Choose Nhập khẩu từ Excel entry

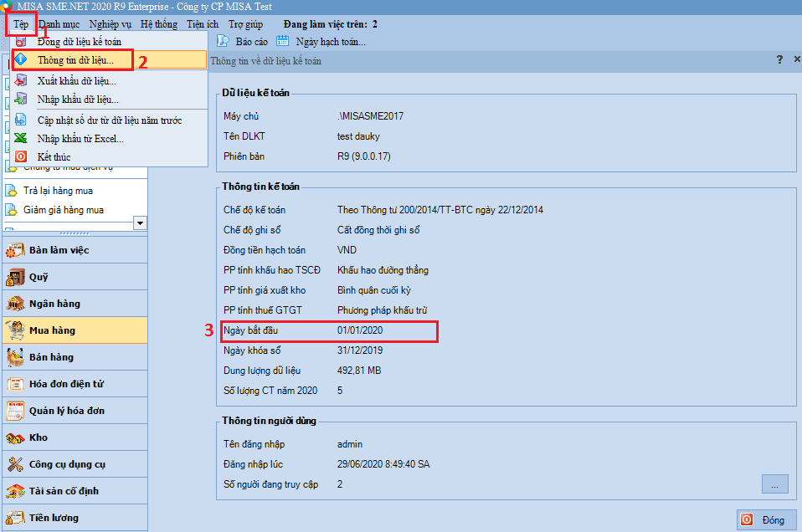(109, 139)
